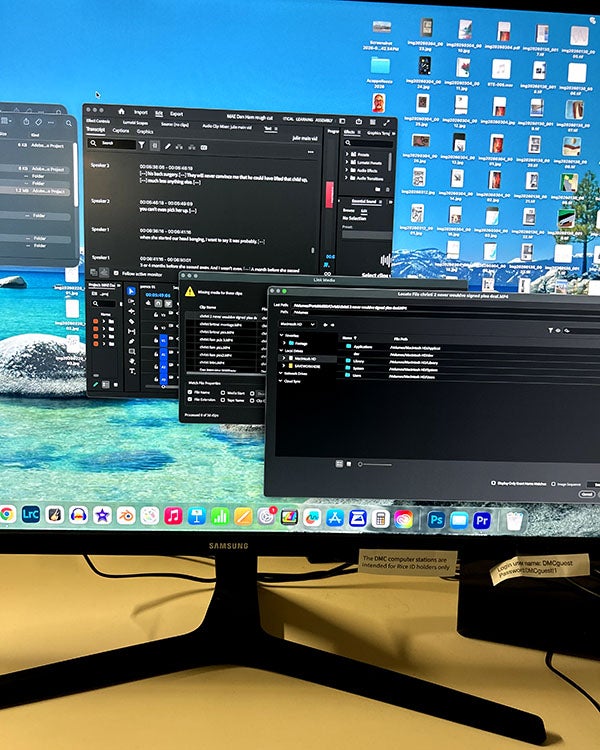The width and height of the screenshot is (600, 750).
Task: Click the search icon in the Finder window
Action: 69,123
